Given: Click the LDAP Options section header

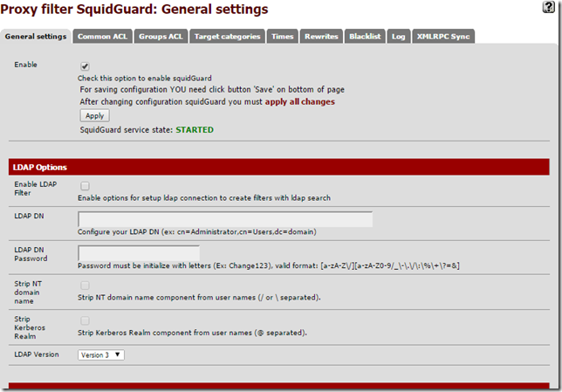Looking at the screenshot, I should pyautogui.click(x=279, y=167).
